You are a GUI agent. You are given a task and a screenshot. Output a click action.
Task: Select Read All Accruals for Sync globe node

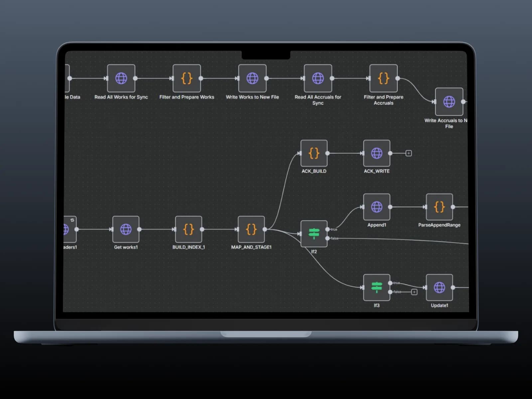[318, 78]
